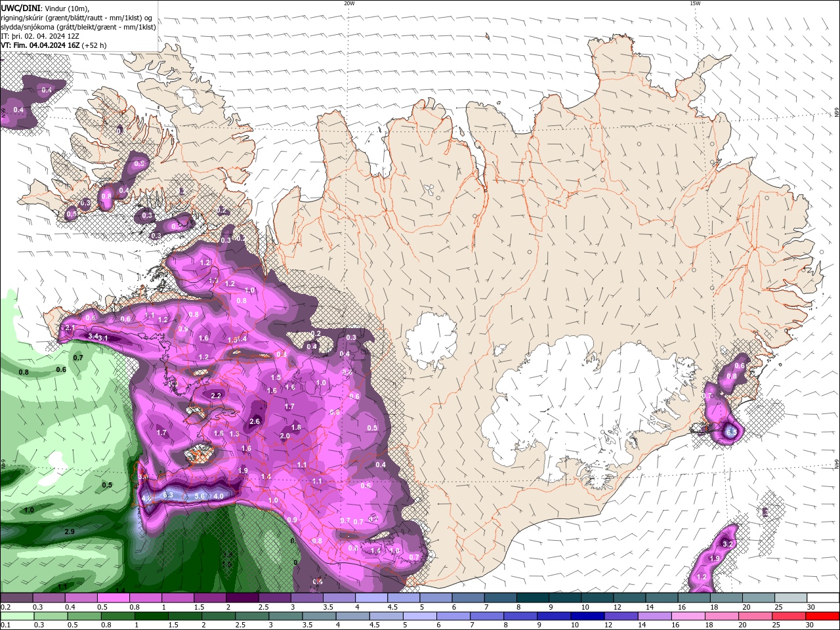Pick the lavender 14 swatch in bottom legend row
The image size is (840, 630).
point(654,616)
